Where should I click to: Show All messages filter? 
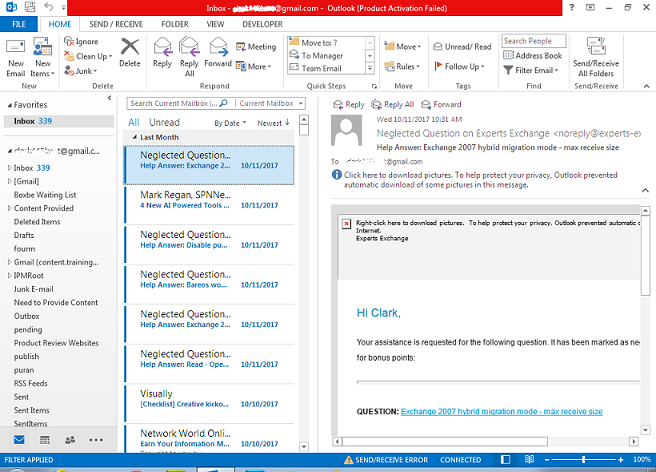(133, 123)
